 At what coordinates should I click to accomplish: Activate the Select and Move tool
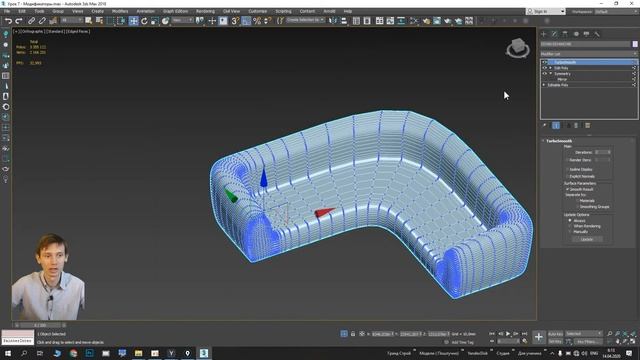(x=133, y=20)
